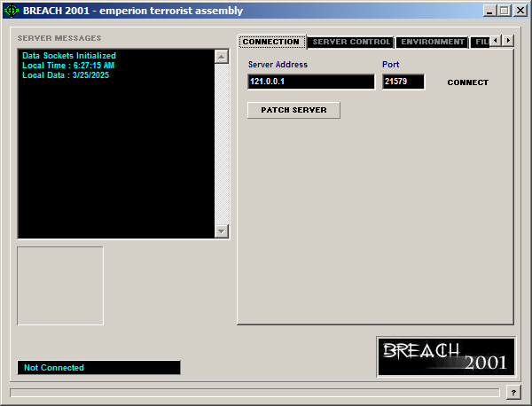Click into the Port number field

coord(403,82)
